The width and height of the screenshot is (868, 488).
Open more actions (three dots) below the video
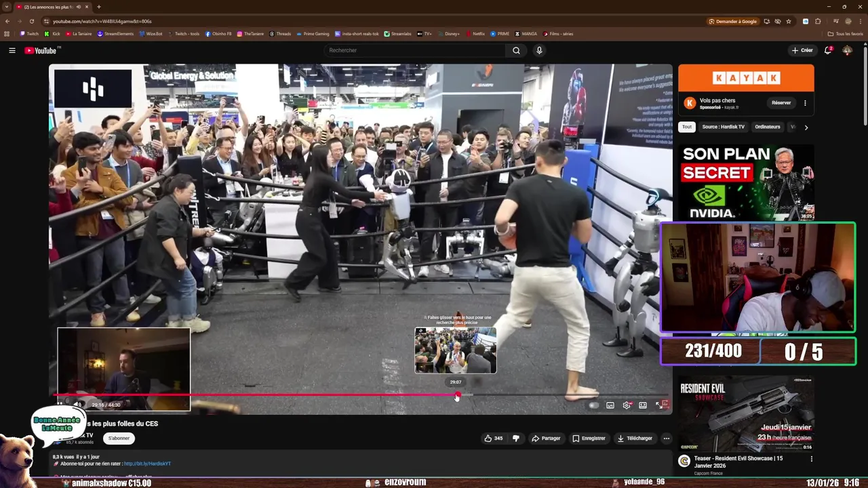coord(666,439)
